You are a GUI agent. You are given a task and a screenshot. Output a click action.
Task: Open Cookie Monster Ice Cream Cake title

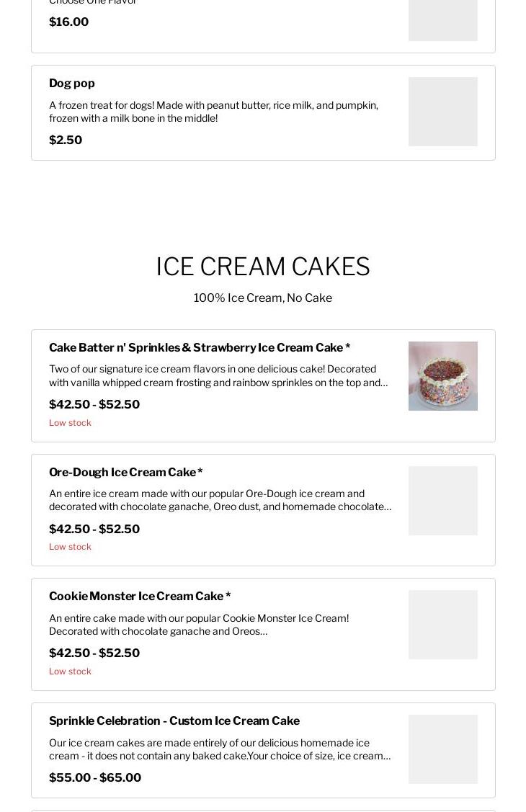point(140,596)
